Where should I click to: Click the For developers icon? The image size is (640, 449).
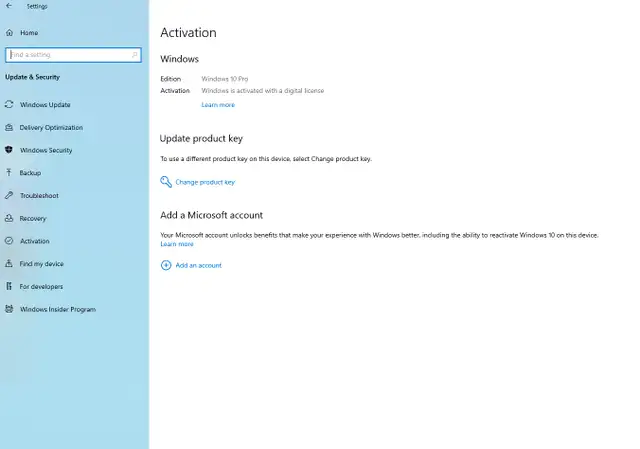9,286
